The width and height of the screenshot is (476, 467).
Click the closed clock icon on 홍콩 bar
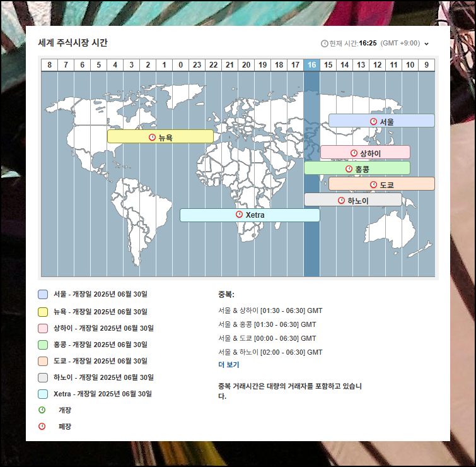coord(349,168)
